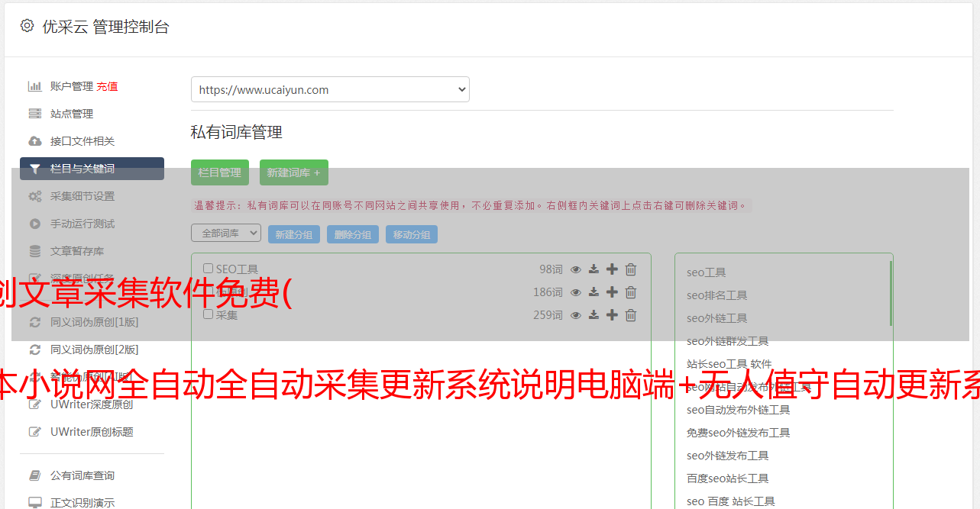Click the gear icon beside 优采云 管理控制台
Image resolution: width=980 pixels, height=509 pixels.
click(27, 26)
